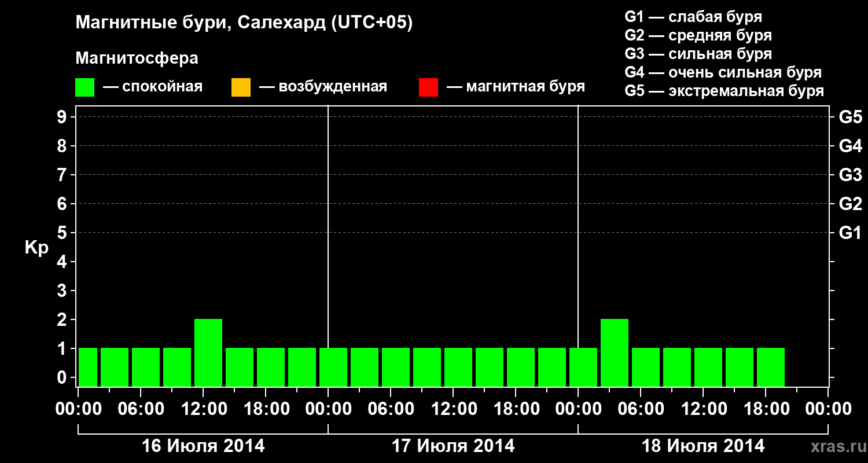Click the G5 right-axis label

pyautogui.click(x=850, y=117)
